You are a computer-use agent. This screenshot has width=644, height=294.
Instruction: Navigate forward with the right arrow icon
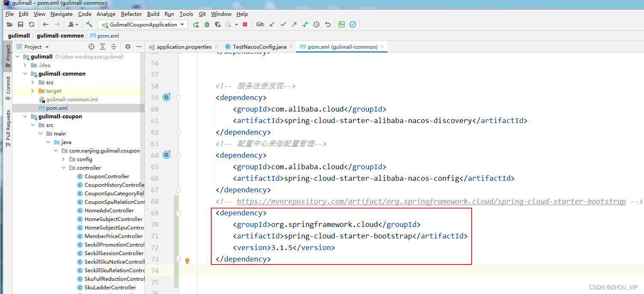pos(57,25)
